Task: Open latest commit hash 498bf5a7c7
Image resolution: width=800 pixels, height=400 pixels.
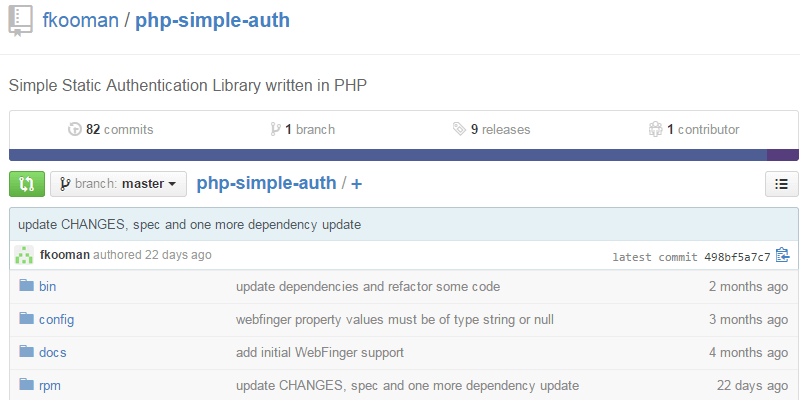Action: 737,257
